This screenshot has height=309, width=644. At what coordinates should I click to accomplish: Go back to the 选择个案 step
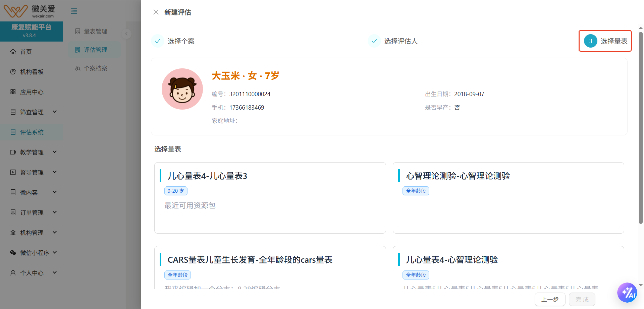coord(181,41)
